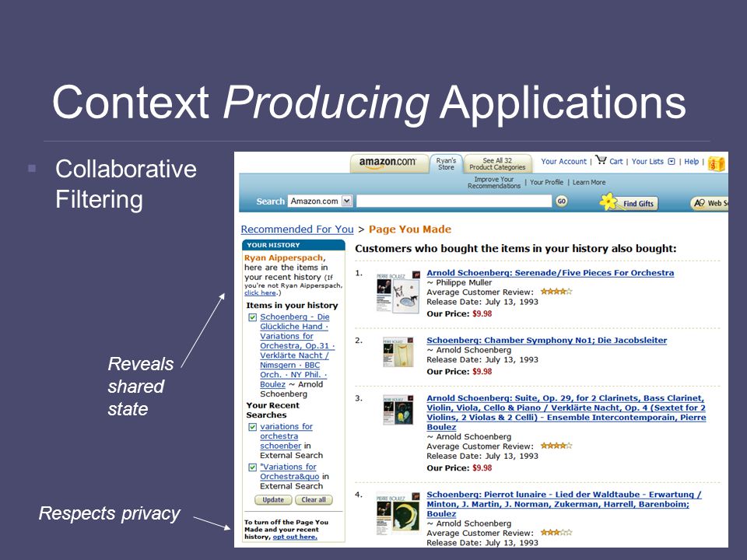The width and height of the screenshot is (747, 560).
Task: Click the album cover for Suite, Op. 29
Action: pos(398,410)
